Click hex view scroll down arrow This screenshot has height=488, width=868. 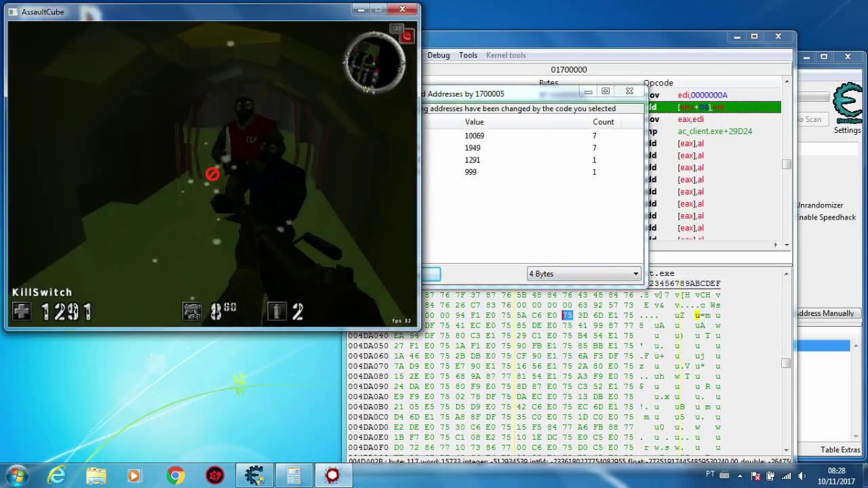click(787, 449)
